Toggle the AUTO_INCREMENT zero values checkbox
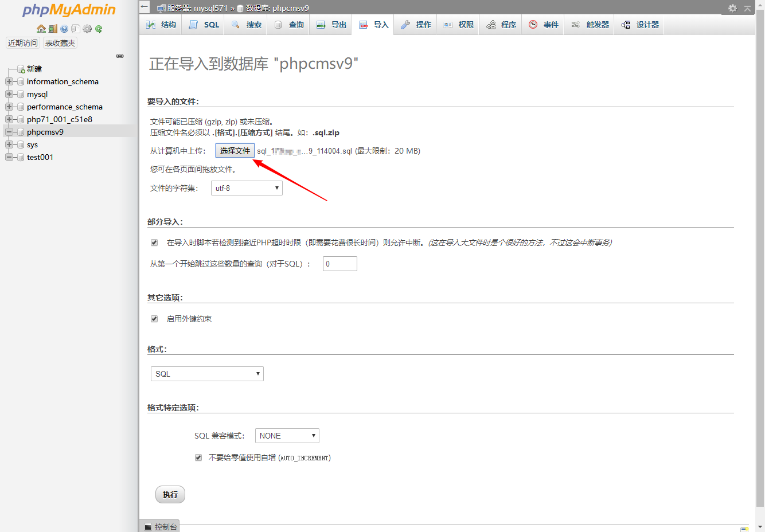Viewport: 765px width, 532px height. point(198,457)
